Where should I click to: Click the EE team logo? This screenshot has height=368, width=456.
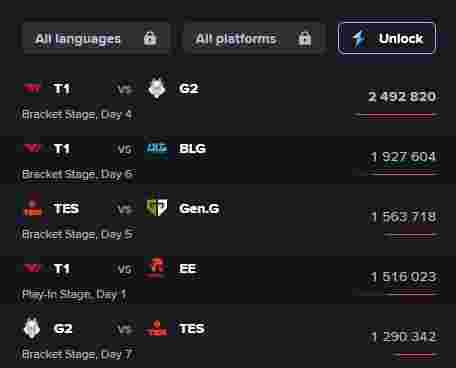click(156, 268)
